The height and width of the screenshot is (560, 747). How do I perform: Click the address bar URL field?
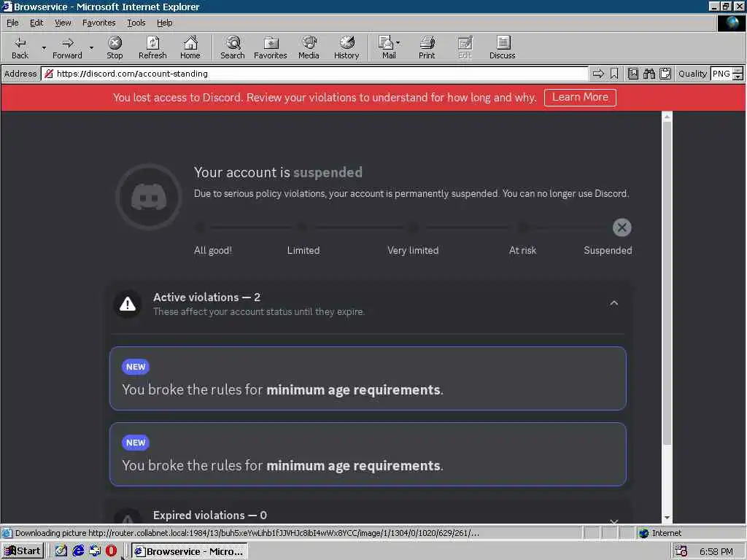(x=314, y=74)
